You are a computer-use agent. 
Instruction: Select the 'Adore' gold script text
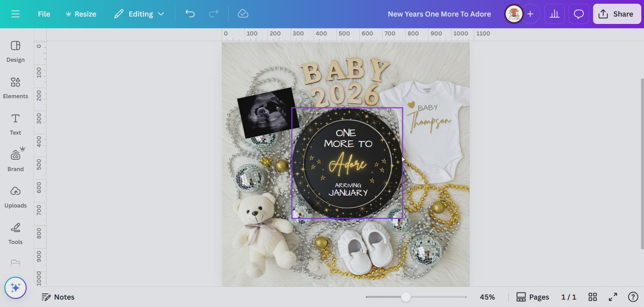coord(348,164)
